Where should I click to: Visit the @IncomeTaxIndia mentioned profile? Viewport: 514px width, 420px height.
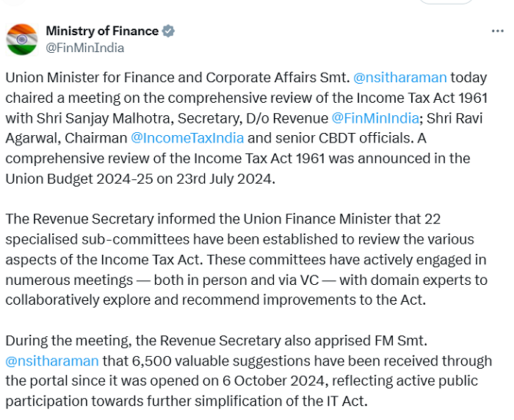(x=187, y=137)
